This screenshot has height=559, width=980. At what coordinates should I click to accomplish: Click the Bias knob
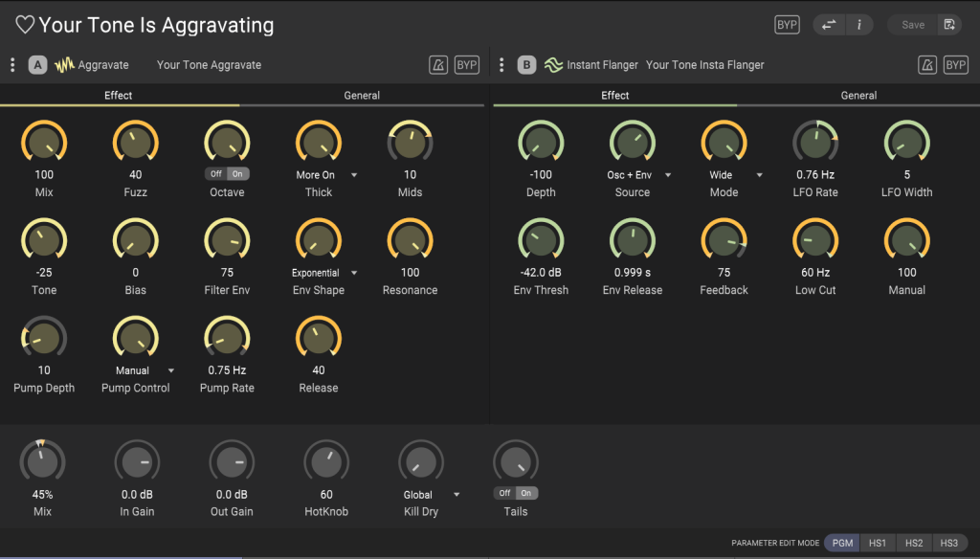click(x=135, y=240)
